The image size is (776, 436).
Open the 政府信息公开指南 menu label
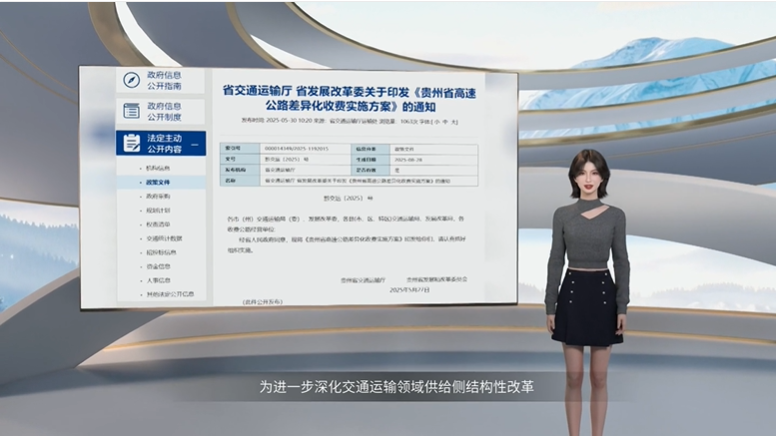tap(165, 80)
